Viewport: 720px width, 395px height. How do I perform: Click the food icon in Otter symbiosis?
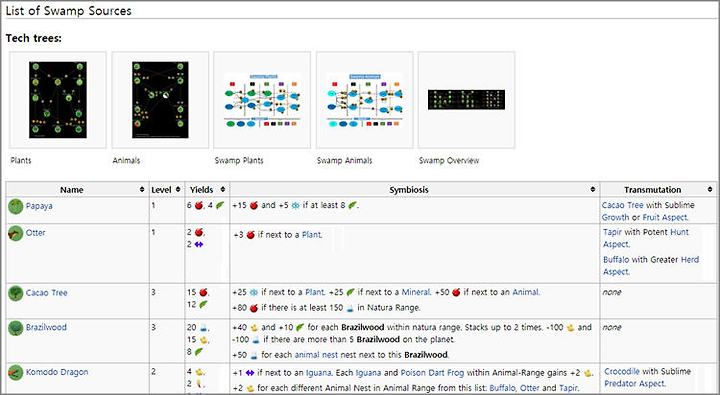250,235
